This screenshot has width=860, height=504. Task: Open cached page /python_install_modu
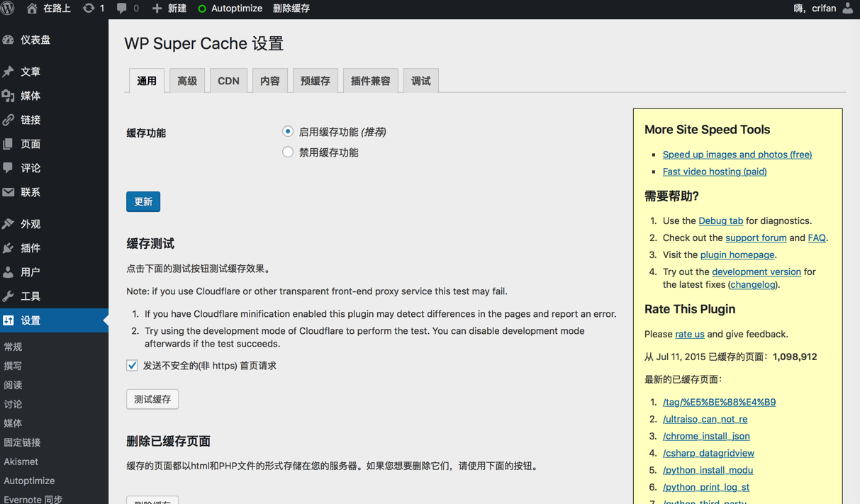pyautogui.click(x=708, y=471)
